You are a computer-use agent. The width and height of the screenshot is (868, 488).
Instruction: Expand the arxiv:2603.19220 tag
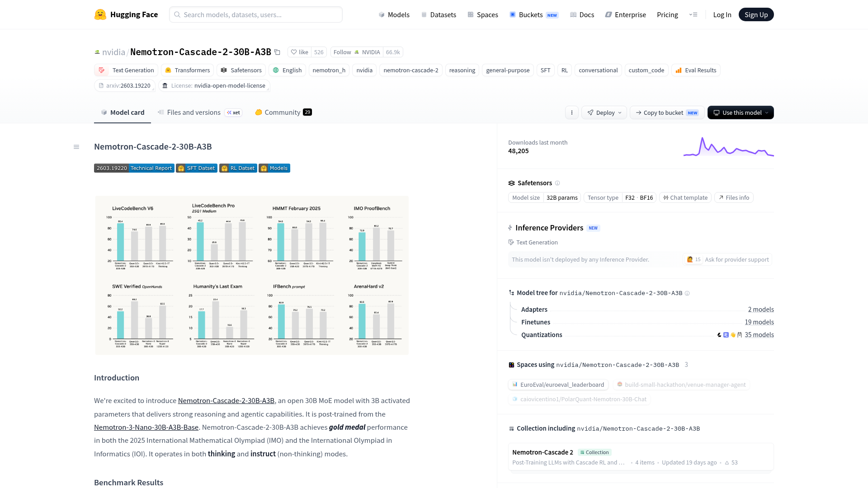pyautogui.click(x=125, y=85)
